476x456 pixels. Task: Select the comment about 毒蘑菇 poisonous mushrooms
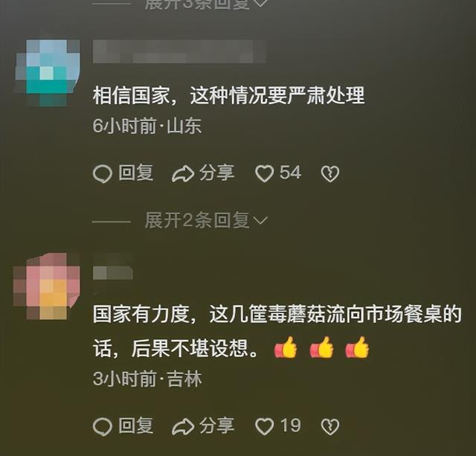277,331
